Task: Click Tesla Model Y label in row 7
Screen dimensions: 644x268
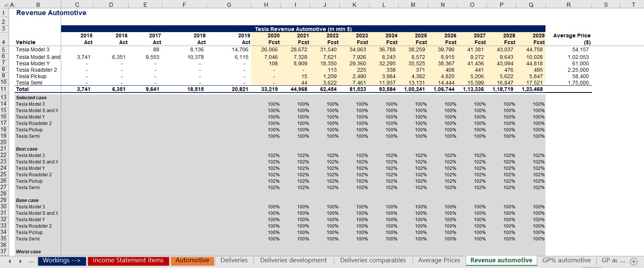Action: [x=32, y=63]
